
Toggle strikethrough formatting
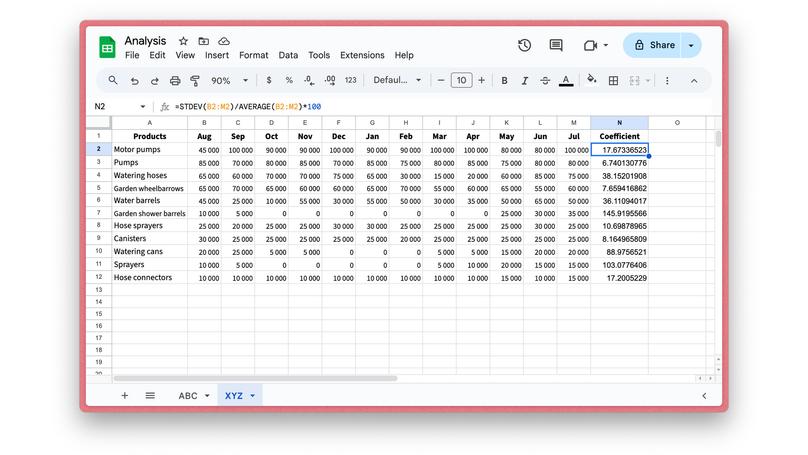click(x=545, y=81)
